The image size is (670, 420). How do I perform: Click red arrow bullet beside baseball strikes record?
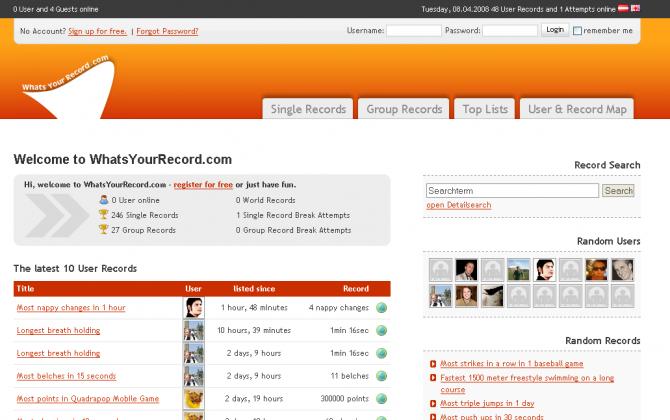click(x=433, y=364)
